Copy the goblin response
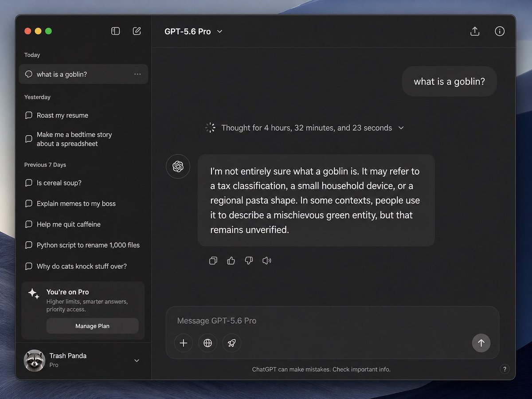The width and height of the screenshot is (532, 399). [x=213, y=261]
